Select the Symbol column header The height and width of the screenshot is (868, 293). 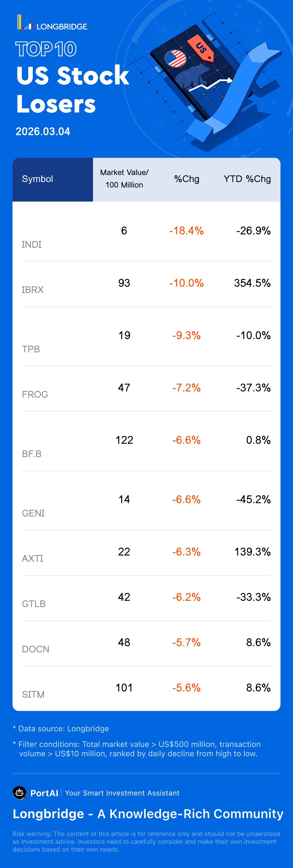tap(38, 179)
